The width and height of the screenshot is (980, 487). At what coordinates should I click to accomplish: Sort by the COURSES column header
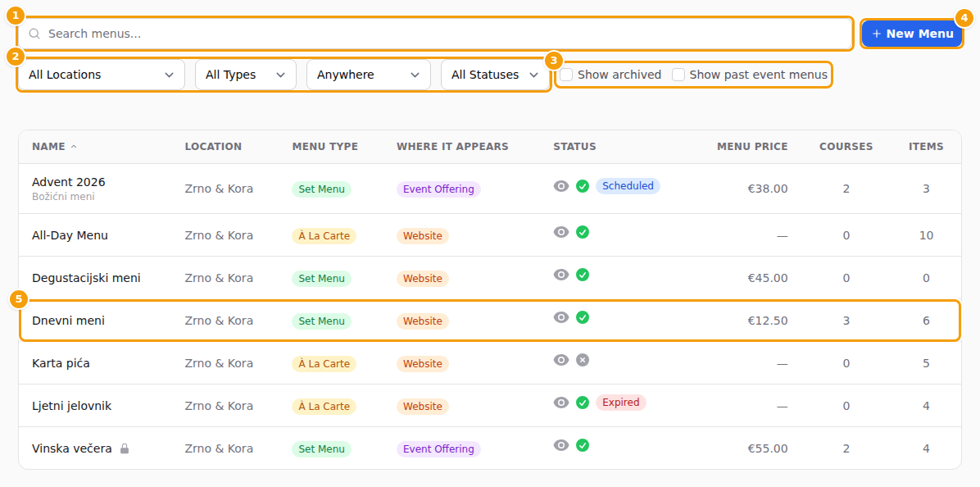[846, 147]
